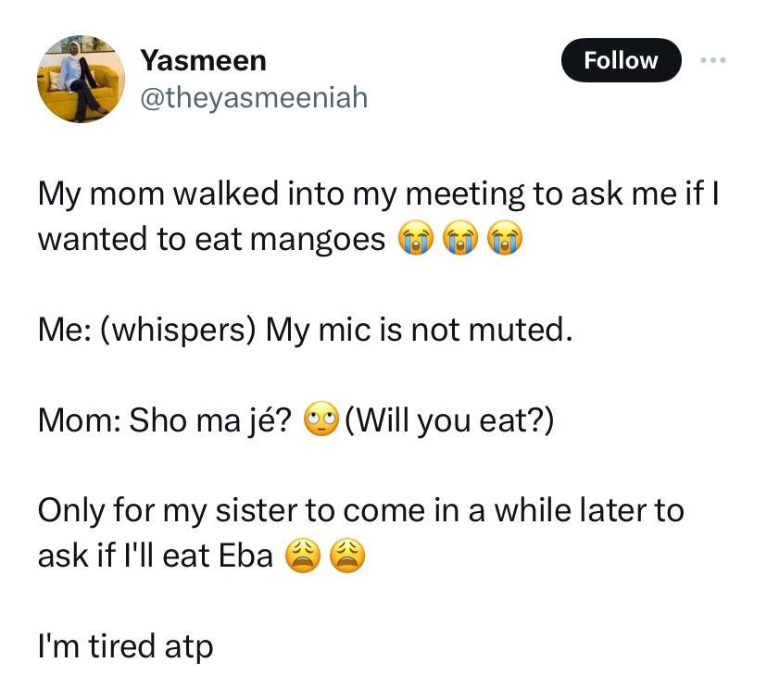
Task: Click the word 'Eba' in the tweet
Action: pos(245,556)
